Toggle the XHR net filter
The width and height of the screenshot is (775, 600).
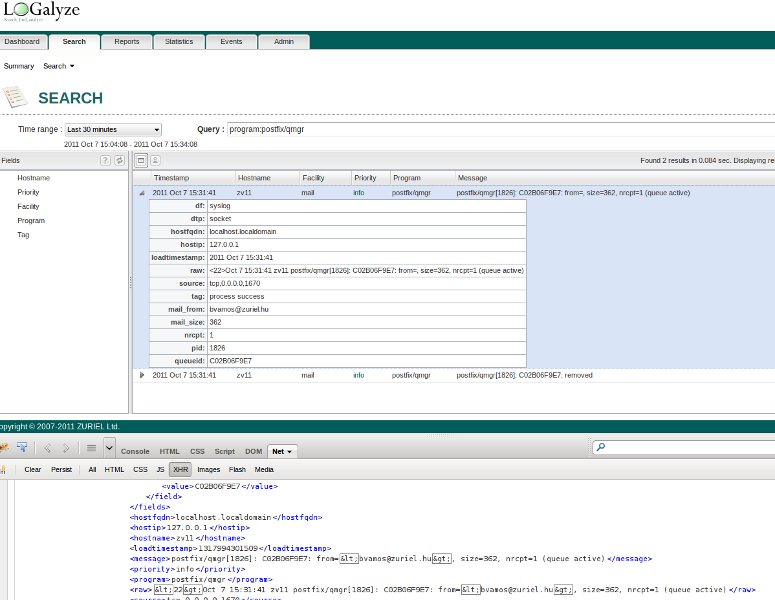click(180, 468)
